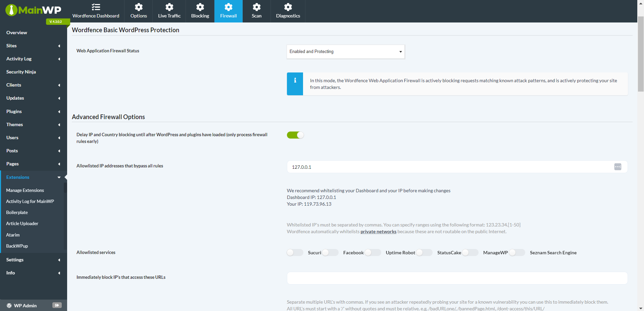Expand the Posts sidebar arrow
The width and height of the screenshot is (644, 311).
tap(59, 151)
